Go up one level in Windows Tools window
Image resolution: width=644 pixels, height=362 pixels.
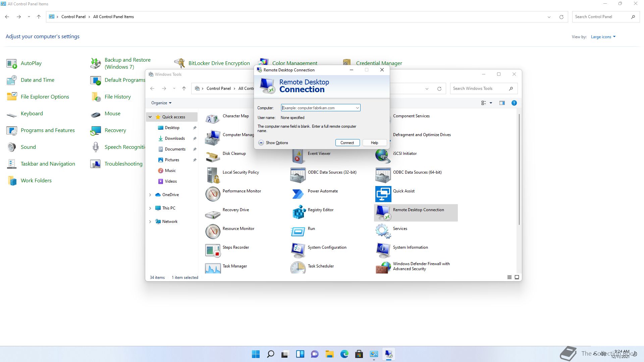point(184,88)
